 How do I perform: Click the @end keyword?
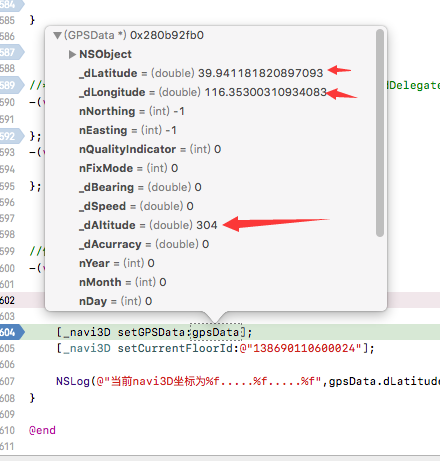(x=42, y=430)
